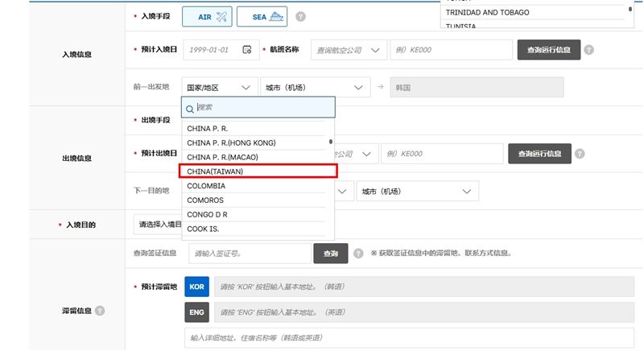Image resolution: width=644 pixels, height=351 pixels.
Task: Click detailed address input field
Action: (410, 337)
